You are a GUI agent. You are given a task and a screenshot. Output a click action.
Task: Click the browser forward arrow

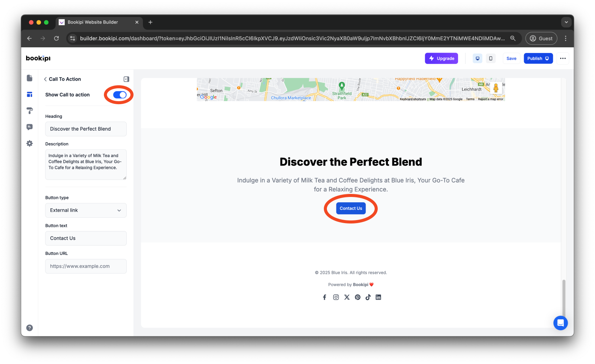[x=43, y=38]
